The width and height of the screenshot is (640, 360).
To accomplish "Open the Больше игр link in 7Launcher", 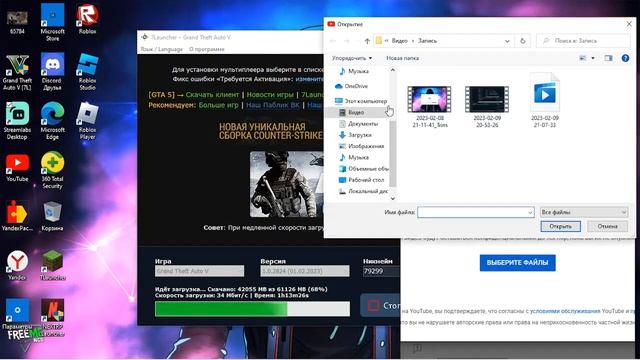I will [218, 105].
